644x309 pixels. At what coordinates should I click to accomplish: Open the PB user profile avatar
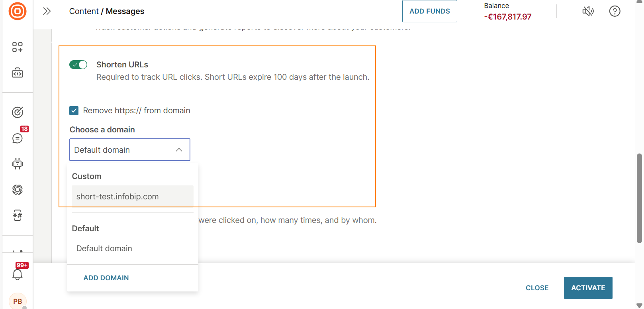pos(18,301)
